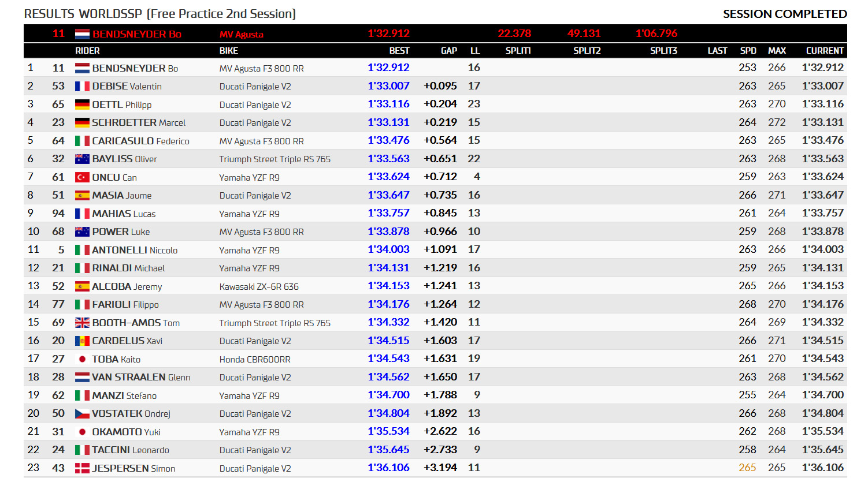Click the SPLIT2 column header

pos(587,51)
